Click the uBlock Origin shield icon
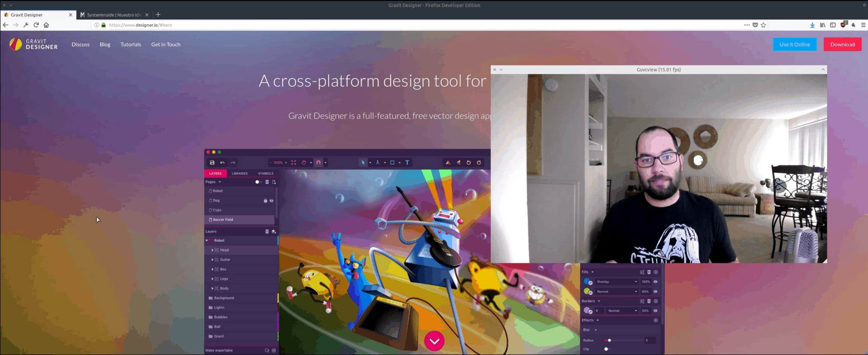The image size is (868, 355). (843, 24)
